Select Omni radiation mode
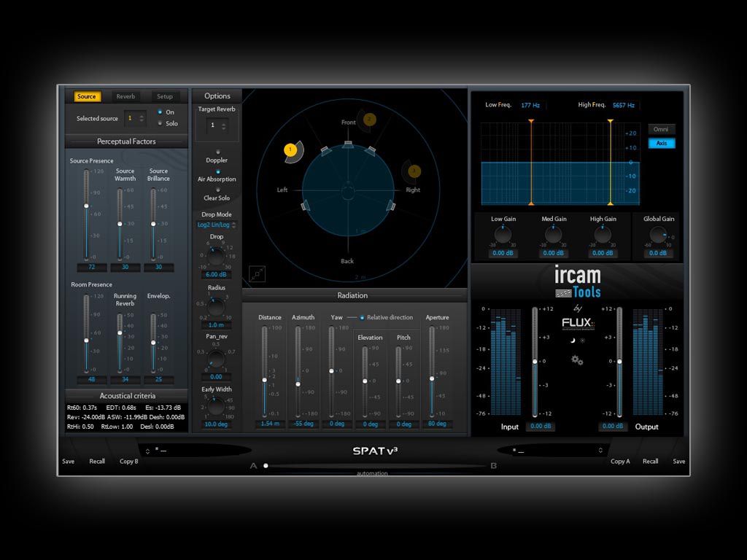 [x=661, y=130]
